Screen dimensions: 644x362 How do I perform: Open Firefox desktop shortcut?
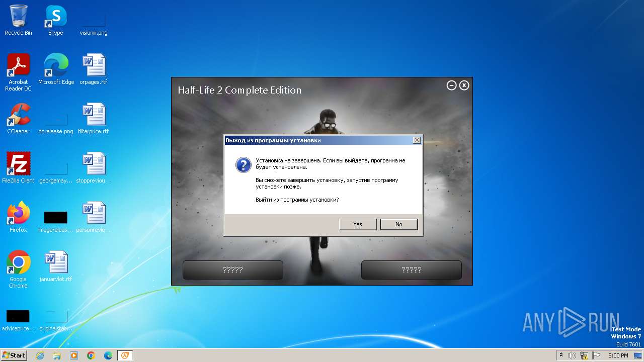(18, 217)
